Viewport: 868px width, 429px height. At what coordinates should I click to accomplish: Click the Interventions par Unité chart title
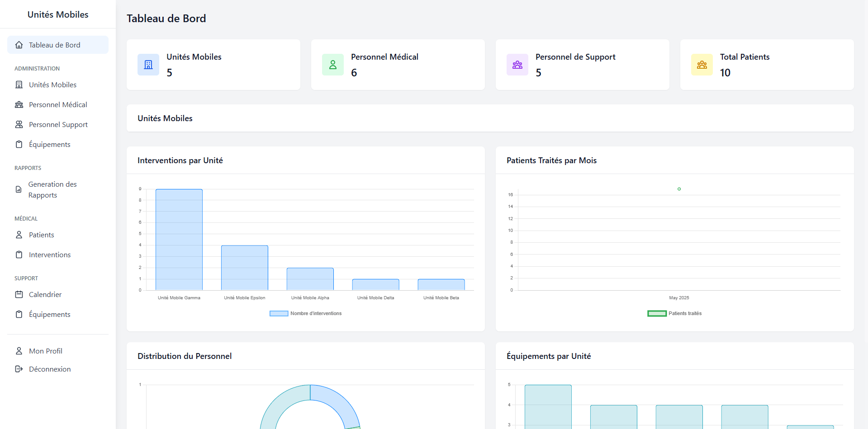[x=180, y=160]
